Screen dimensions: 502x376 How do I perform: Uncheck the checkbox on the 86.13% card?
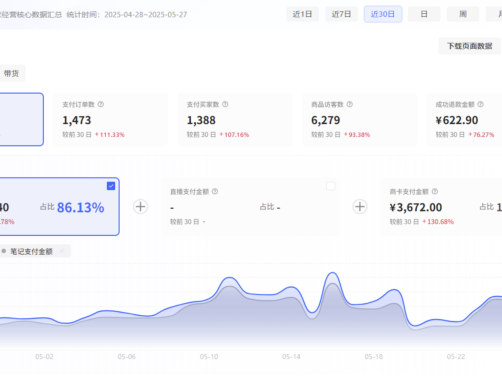[x=111, y=186]
